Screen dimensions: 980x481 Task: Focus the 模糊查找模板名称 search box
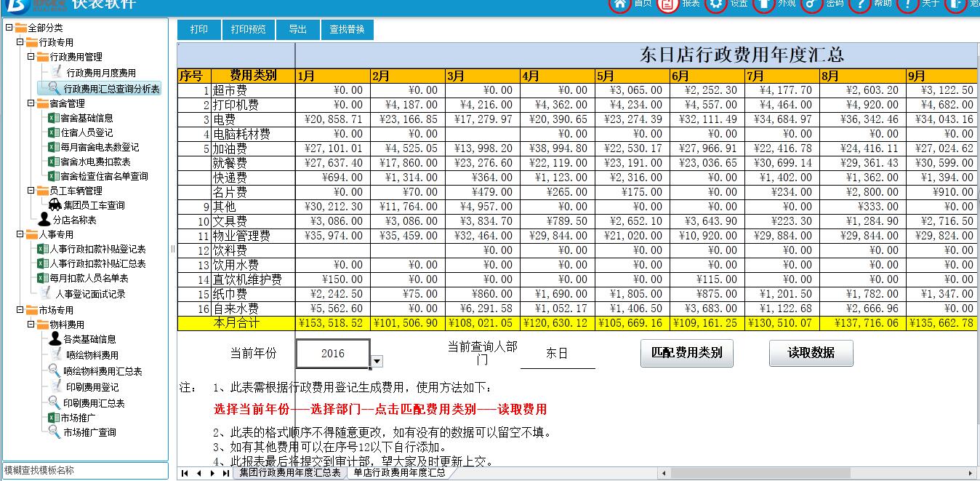84,471
